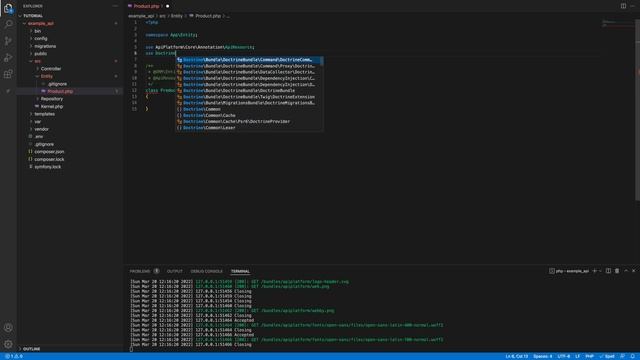Open the Accounts menu icon

[x=8, y=327]
